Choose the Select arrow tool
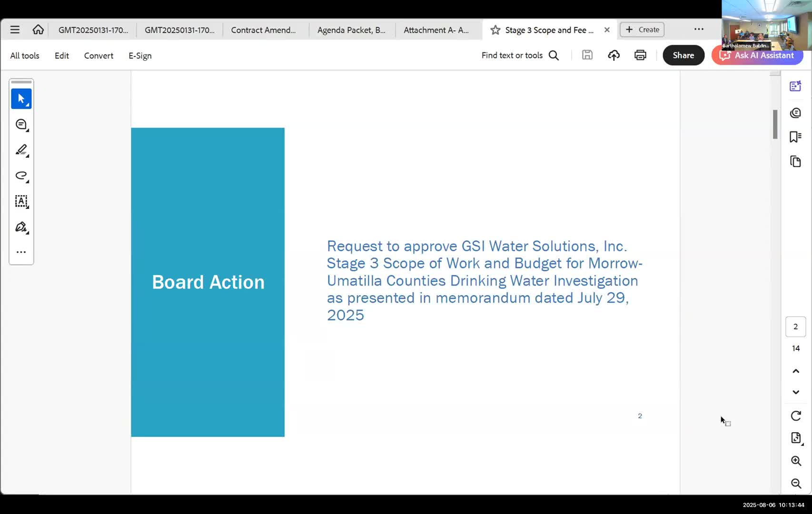The height and width of the screenshot is (514, 812). [21, 99]
